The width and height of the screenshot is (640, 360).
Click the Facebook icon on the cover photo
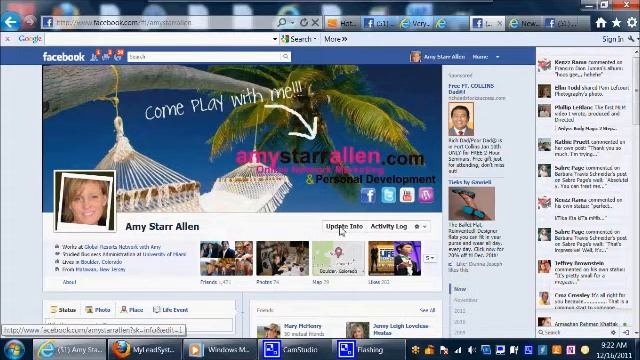pyautogui.click(x=368, y=195)
